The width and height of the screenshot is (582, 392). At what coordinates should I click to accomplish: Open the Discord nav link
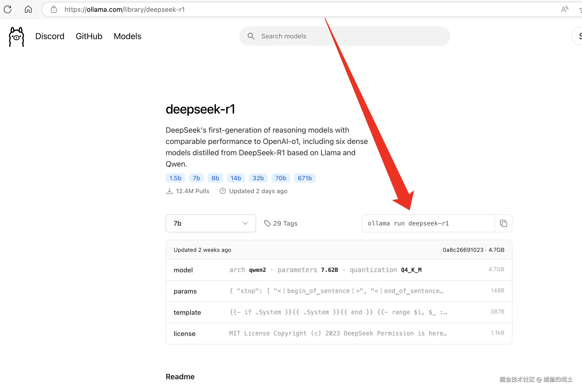(50, 36)
